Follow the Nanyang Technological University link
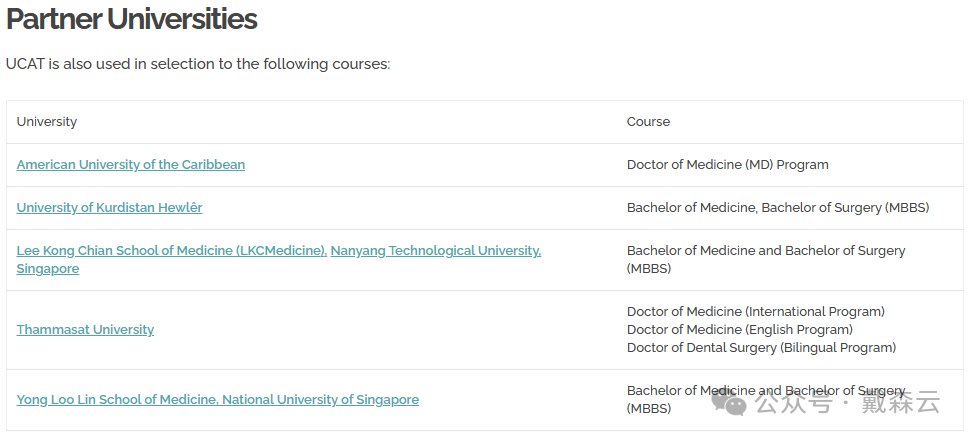Screen dimensions: 971x440 [x=436, y=251]
